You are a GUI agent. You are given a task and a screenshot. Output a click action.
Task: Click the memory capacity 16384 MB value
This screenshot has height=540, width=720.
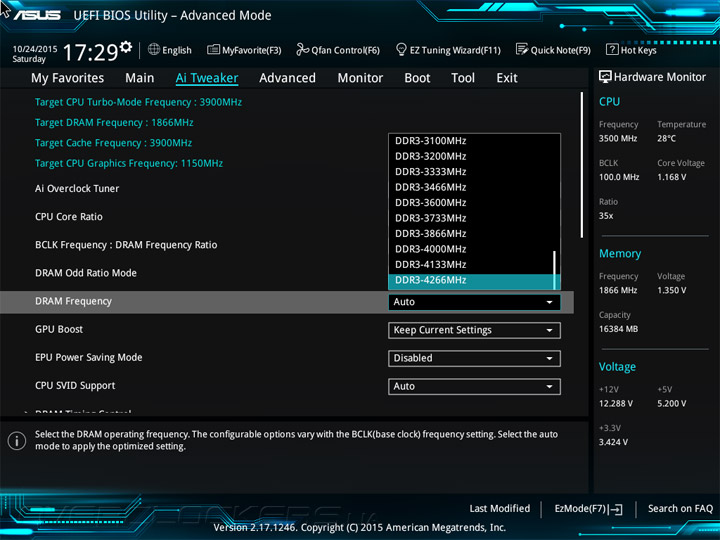coord(618,329)
